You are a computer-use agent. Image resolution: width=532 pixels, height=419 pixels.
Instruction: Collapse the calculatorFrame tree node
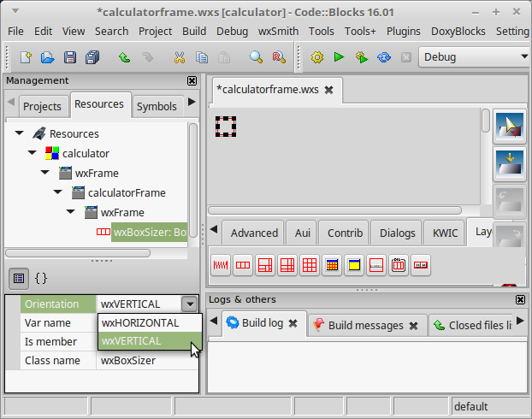[58, 192]
